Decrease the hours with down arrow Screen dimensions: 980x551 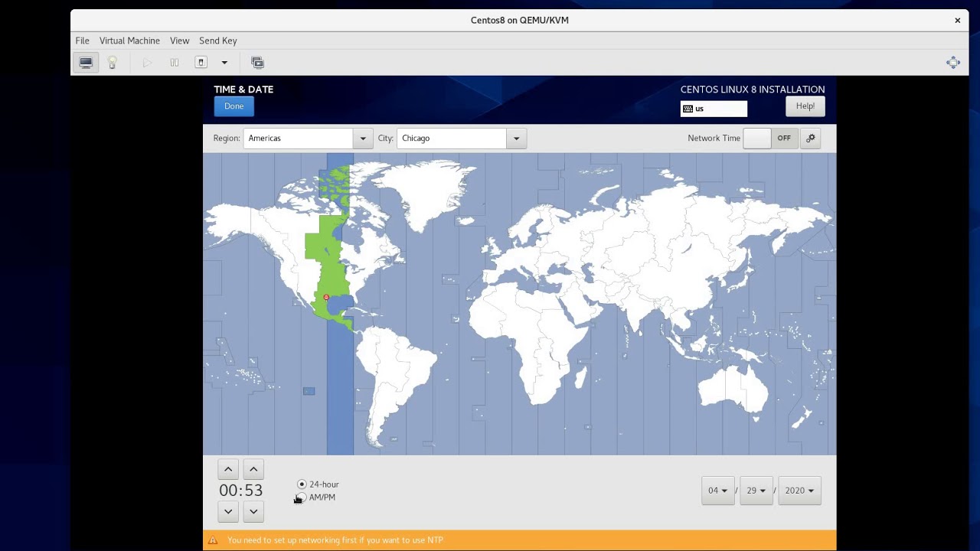[228, 511]
